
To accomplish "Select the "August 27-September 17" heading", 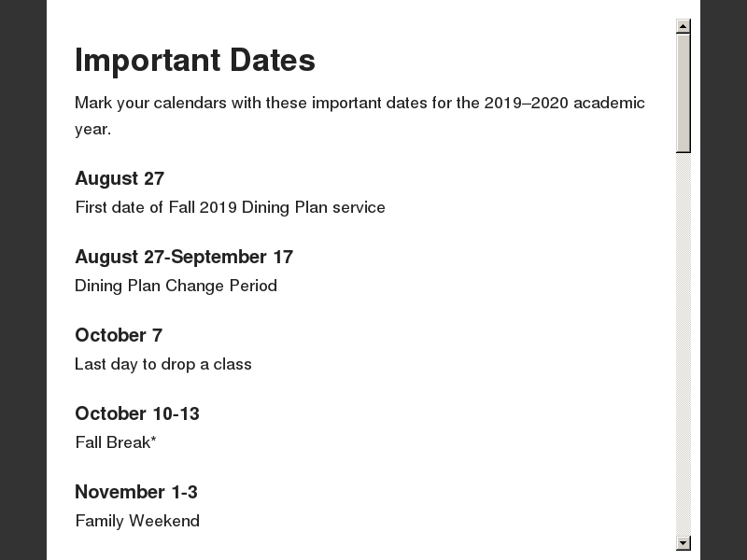I will 184,257.
